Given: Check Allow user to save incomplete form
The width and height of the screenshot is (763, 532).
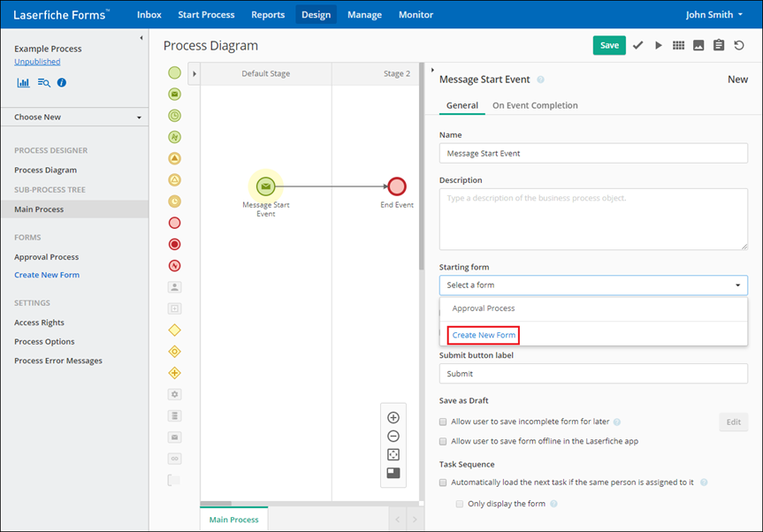Looking at the screenshot, I should point(443,422).
